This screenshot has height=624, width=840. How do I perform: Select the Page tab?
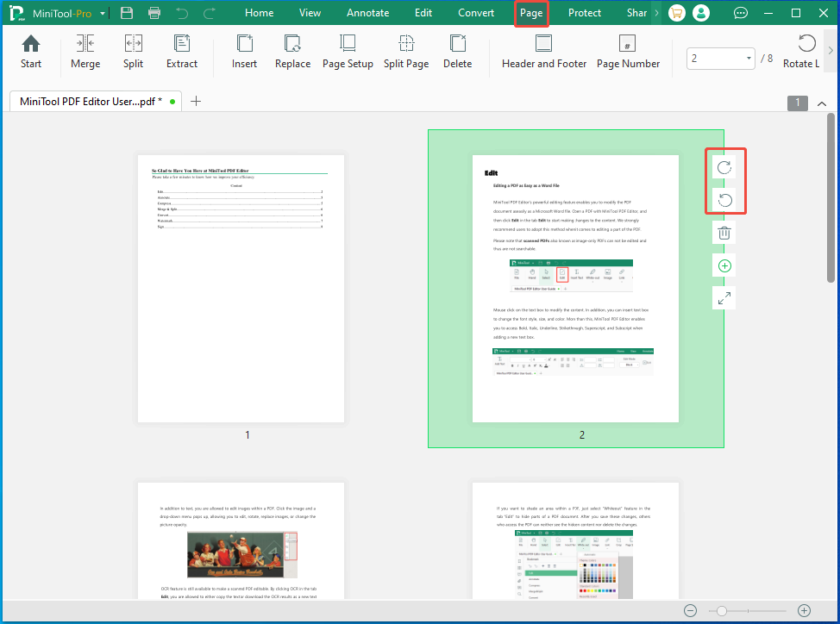coord(531,13)
